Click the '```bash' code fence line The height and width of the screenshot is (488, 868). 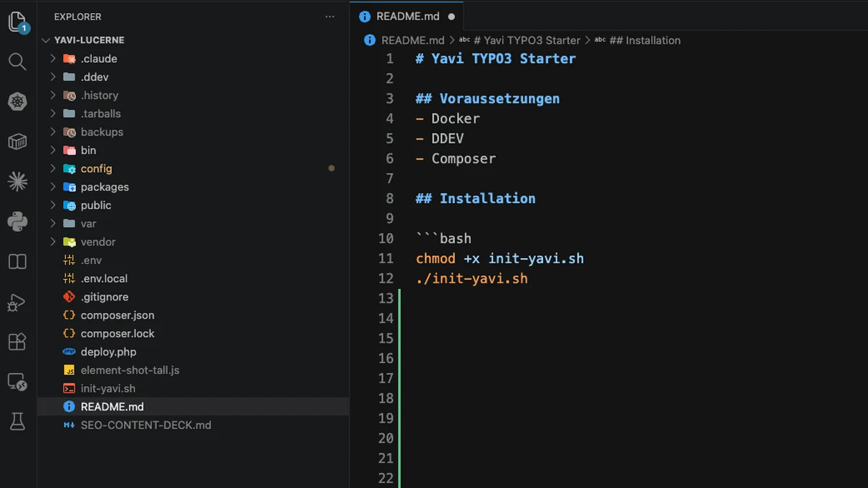443,239
